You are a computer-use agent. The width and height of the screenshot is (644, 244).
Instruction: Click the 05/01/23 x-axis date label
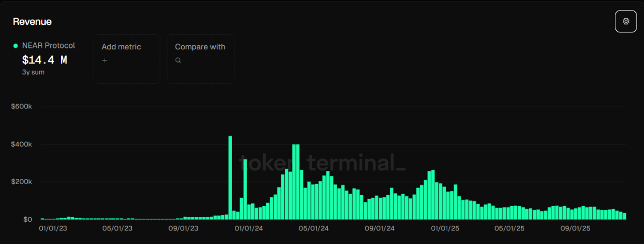[117, 228]
